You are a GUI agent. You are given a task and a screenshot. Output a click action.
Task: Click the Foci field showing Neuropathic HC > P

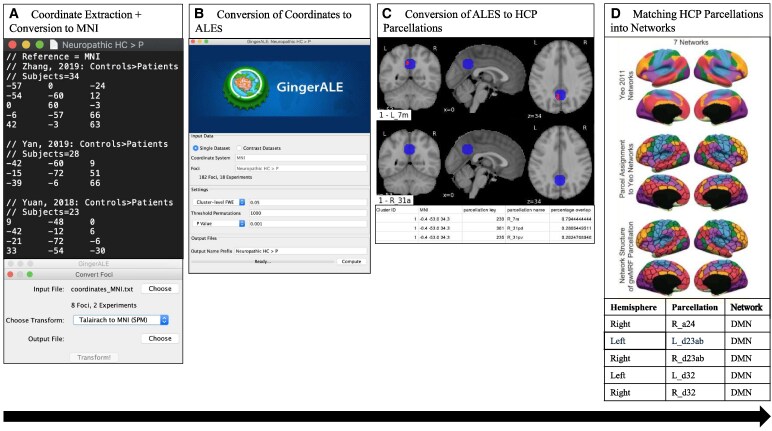pos(301,168)
